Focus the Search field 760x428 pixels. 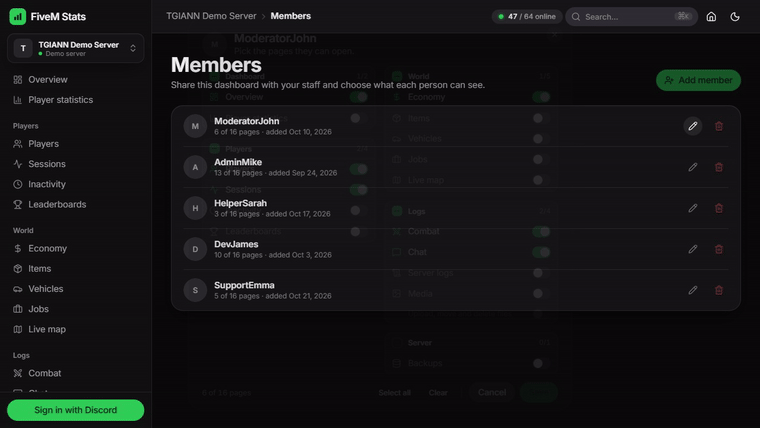631,16
